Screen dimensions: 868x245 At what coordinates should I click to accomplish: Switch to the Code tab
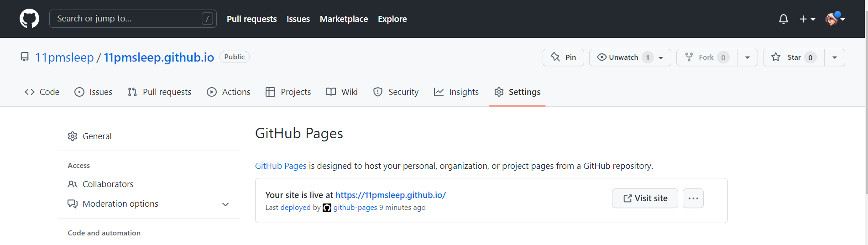[42, 92]
